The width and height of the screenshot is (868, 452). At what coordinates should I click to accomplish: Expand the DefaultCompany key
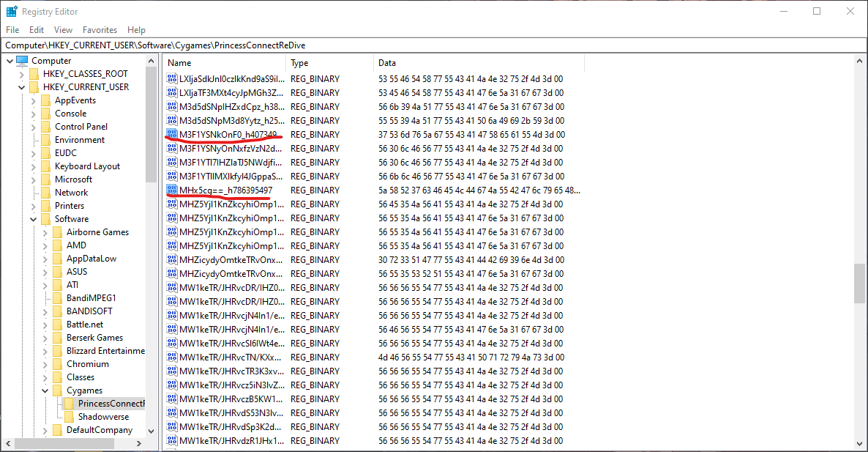point(45,431)
